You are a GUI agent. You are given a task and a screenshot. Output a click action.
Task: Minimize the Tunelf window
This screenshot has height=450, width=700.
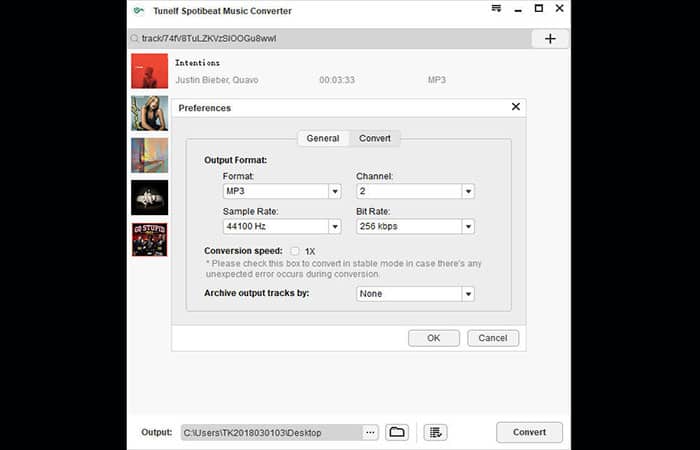tap(518, 9)
